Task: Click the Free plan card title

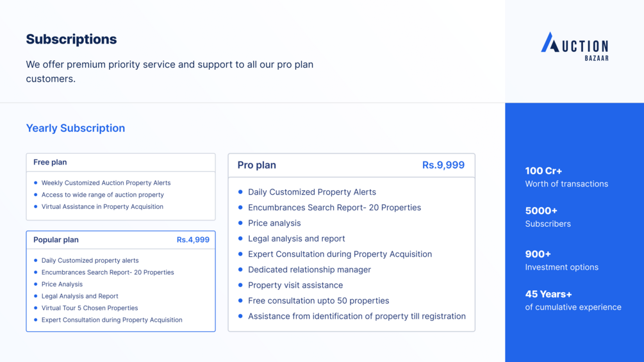Action: coord(50,162)
